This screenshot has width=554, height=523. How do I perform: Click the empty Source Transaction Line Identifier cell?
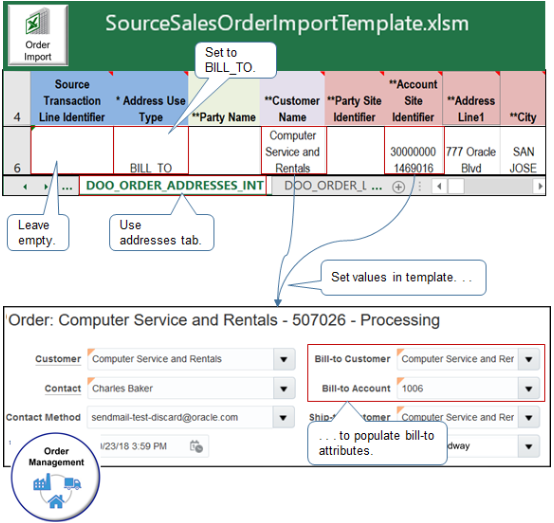72,150
